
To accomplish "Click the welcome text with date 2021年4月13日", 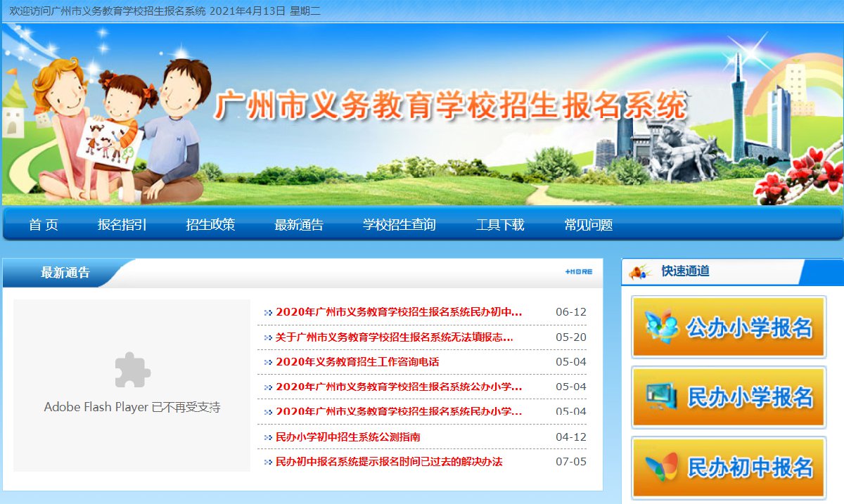I will coord(165,11).
